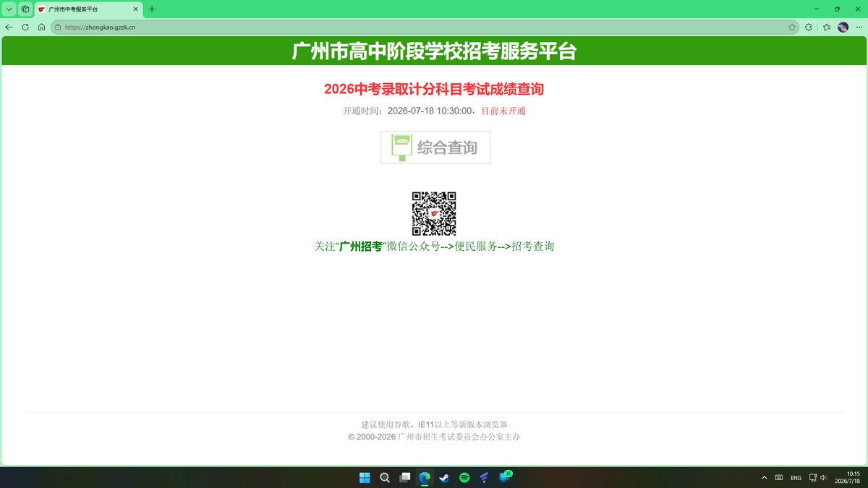This screenshot has width=868, height=488.
Task: Select the 广州市中考服务平台 tab
Action: click(x=88, y=9)
